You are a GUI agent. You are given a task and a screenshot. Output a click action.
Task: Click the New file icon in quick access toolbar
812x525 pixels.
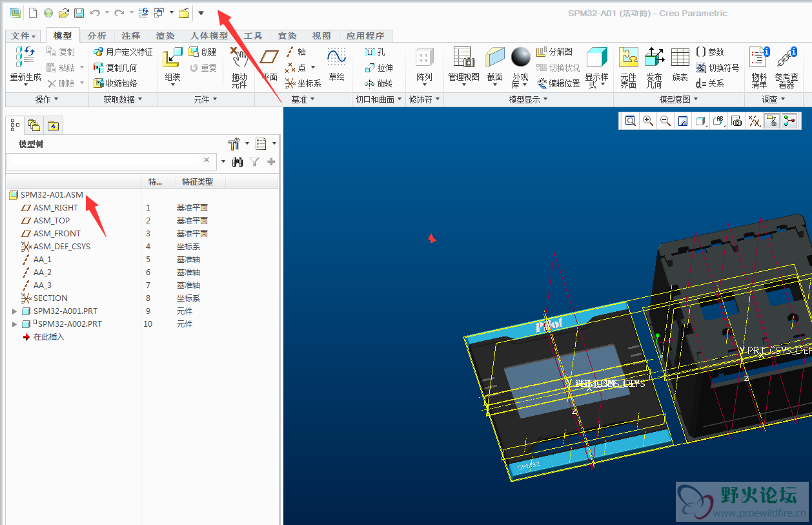point(33,13)
